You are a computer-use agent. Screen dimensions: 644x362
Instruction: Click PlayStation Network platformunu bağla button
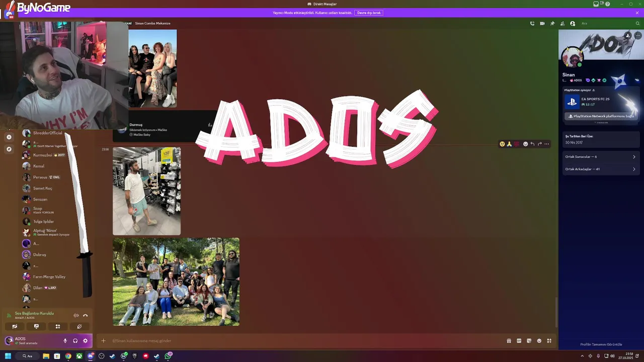(x=600, y=116)
